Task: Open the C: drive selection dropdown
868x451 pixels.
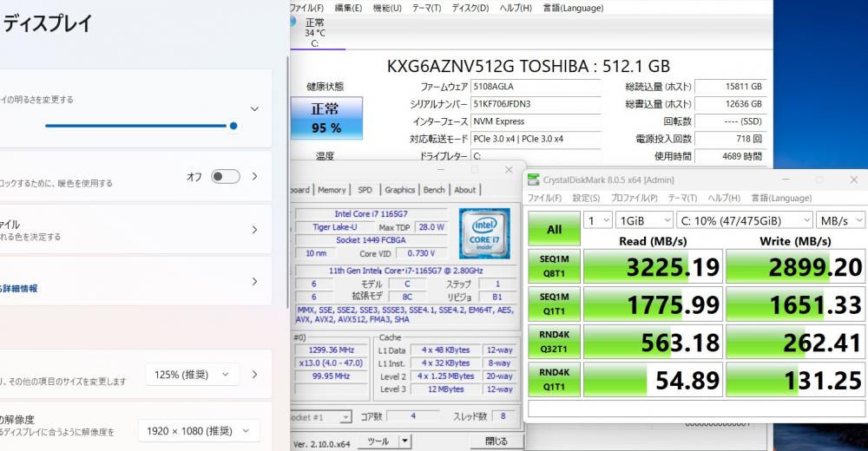Action: coord(745,220)
